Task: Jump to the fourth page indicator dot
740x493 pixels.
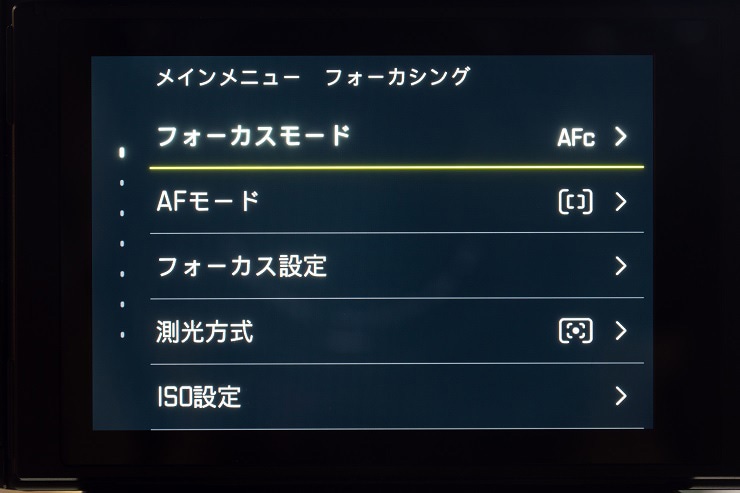Action: pos(122,243)
